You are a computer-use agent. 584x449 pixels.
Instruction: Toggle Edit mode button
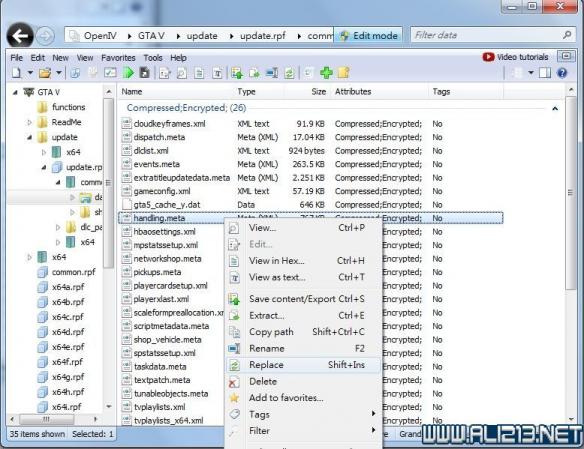368,36
